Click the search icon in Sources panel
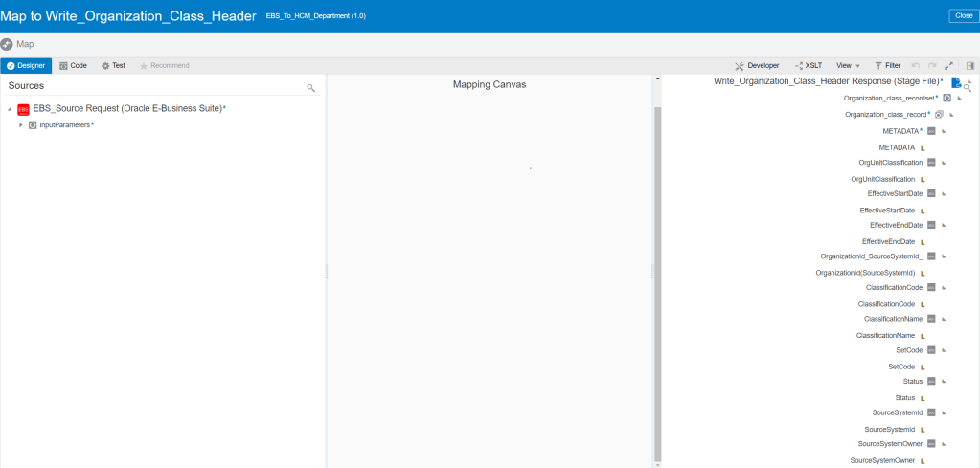The width and height of the screenshot is (980, 468). pos(310,87)
